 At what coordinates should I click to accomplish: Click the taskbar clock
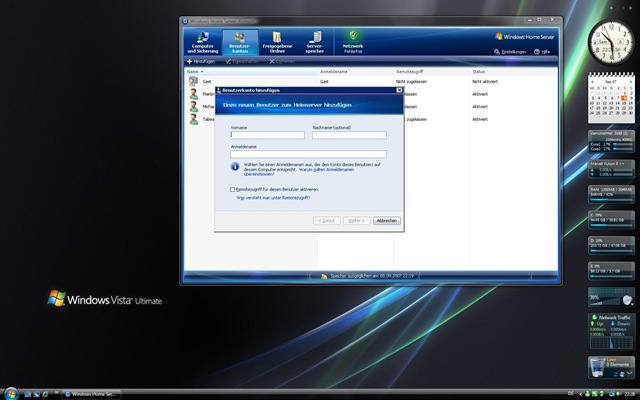point(629,394)
